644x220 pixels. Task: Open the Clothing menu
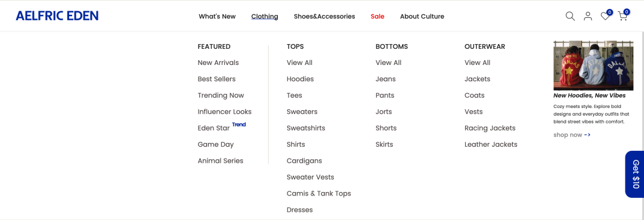pyautogui.click(x=265, y=17)
